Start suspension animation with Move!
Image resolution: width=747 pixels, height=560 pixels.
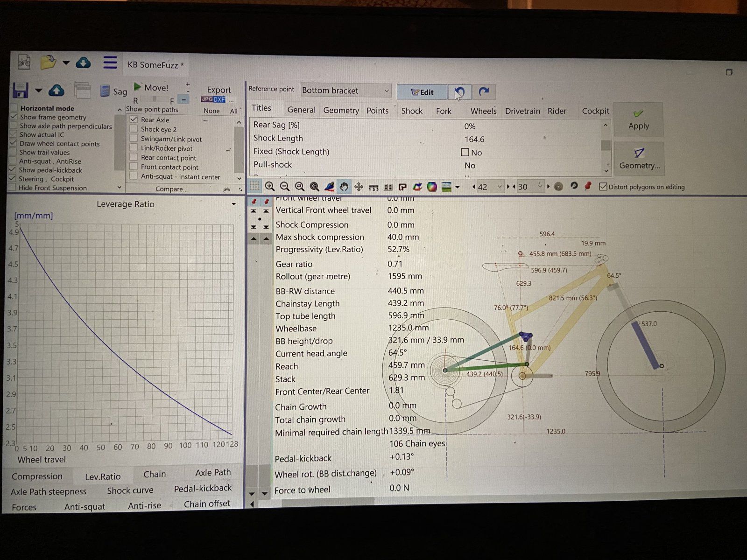click(x=151, y=87)
